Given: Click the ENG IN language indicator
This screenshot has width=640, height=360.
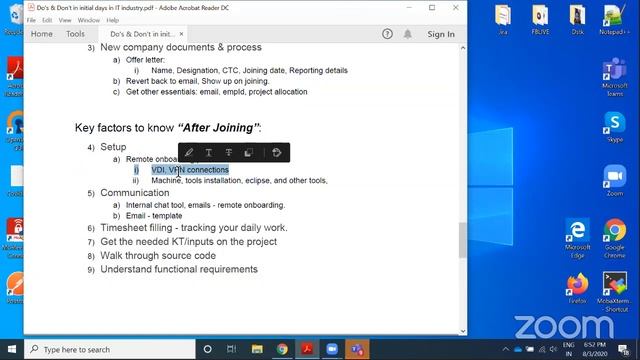Looking at the screenshot, I should [x=569, y=349].
